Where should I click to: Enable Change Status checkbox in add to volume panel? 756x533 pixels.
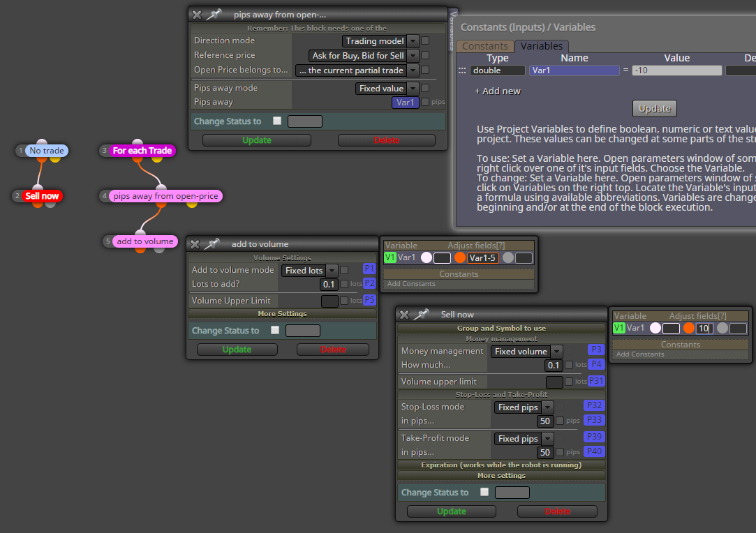pos(275,330)
